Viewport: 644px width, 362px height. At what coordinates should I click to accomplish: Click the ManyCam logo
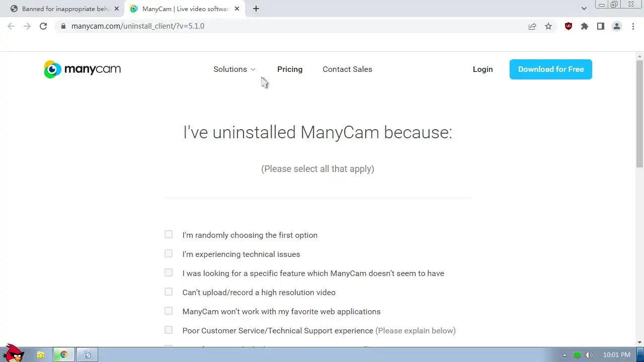tap(82, 69)
